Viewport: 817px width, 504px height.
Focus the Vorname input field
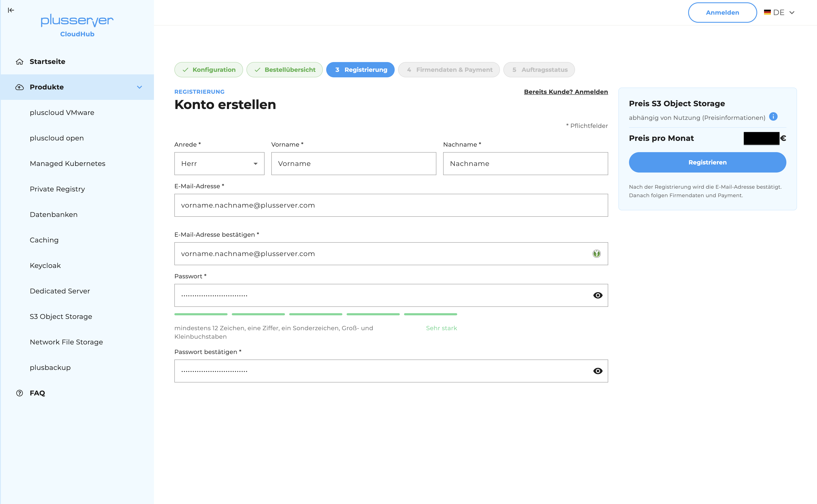coord(354,164)
